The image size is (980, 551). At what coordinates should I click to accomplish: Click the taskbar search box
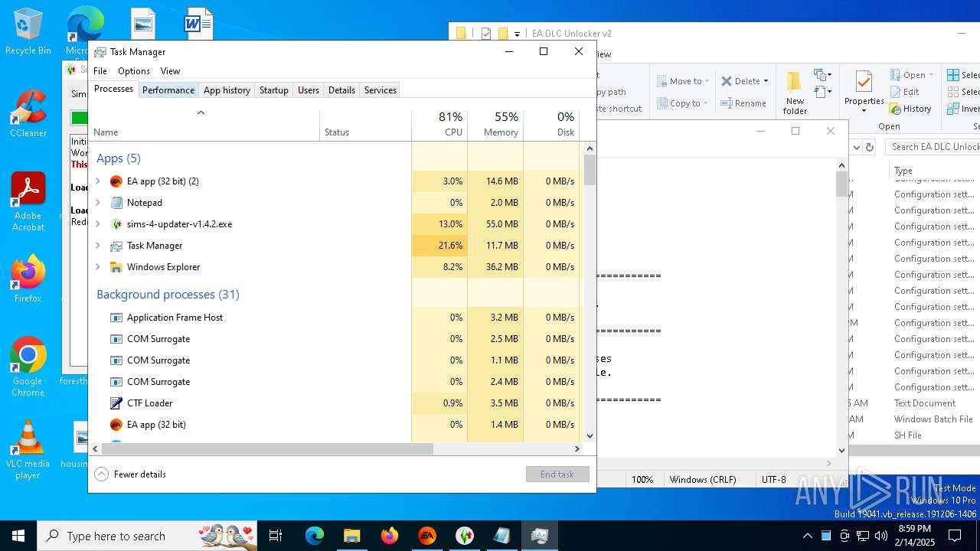[x=149, y=536]
